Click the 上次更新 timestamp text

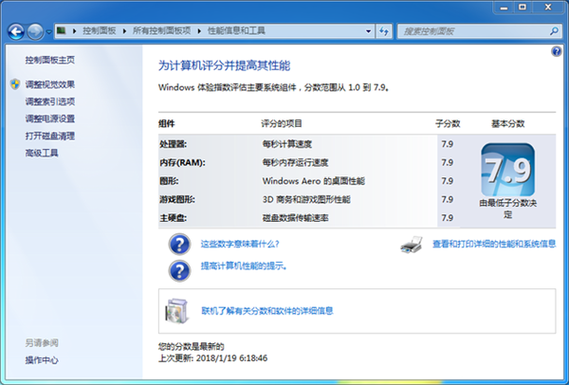tap(213, 359)
